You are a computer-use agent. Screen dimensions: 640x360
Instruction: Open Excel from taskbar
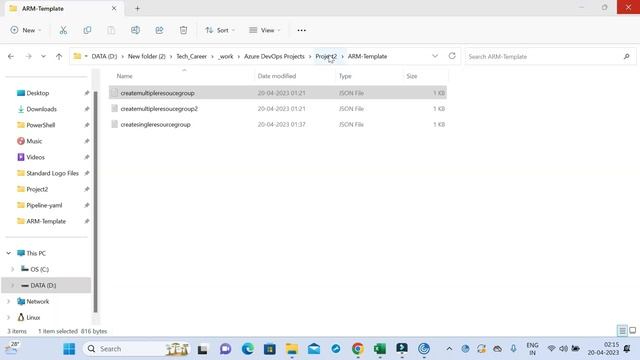pyautogui.click(x=380, y=349)
